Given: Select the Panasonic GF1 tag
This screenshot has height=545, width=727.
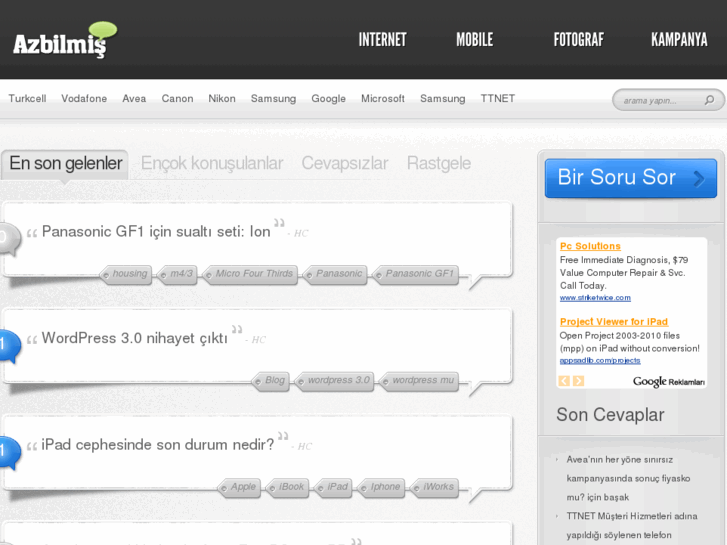Looking at the screenshot, I should (x=415, y=274).
